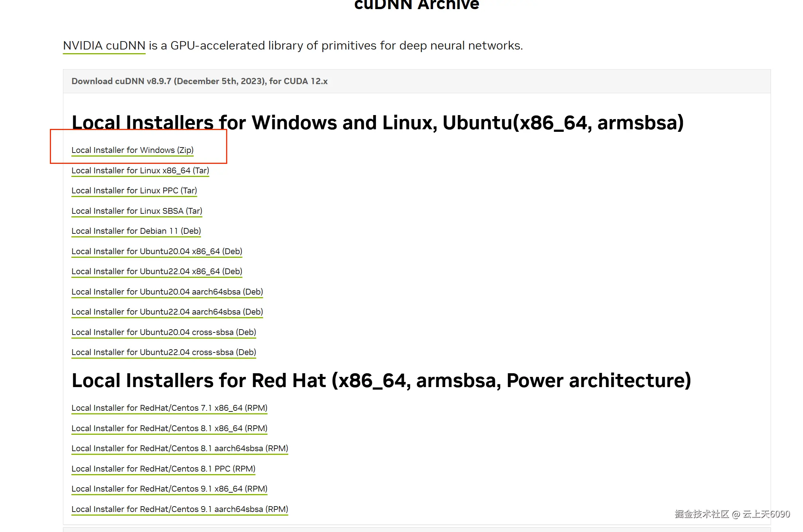803x532 pixels.
Task: Download Ubuntu22.04 aarch64sbsa (Deb) installer
Action: 167,312
